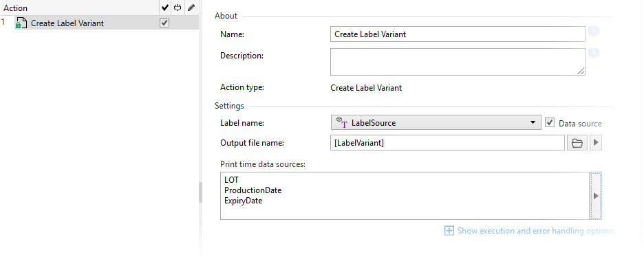Expand Show execution and error handling options
The image size is (644, 257).
pyautogui.click(x=529, y=231)
